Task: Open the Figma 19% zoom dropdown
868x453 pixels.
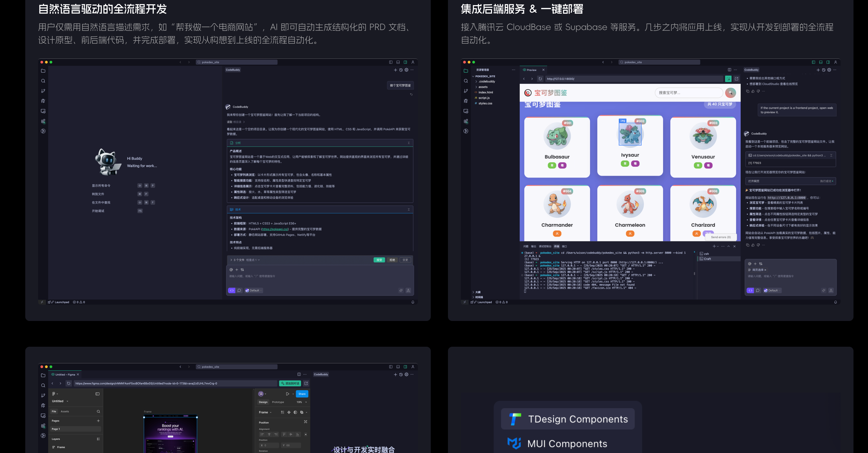Action: click(302, 402)
